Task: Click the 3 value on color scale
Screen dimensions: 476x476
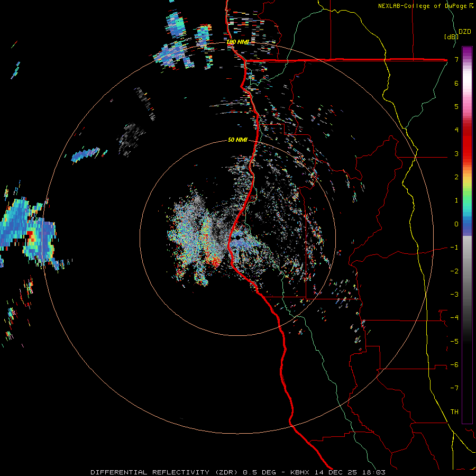Action: [456, 153]
